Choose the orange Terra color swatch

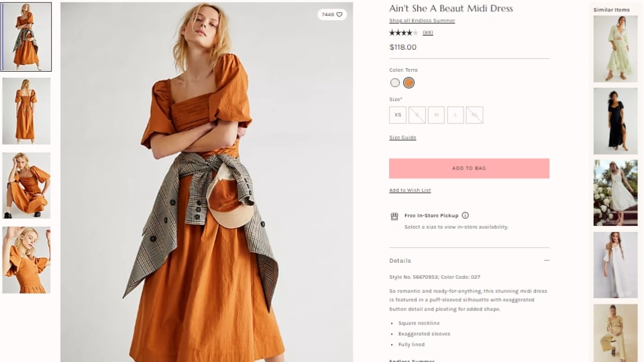point(409,83)
